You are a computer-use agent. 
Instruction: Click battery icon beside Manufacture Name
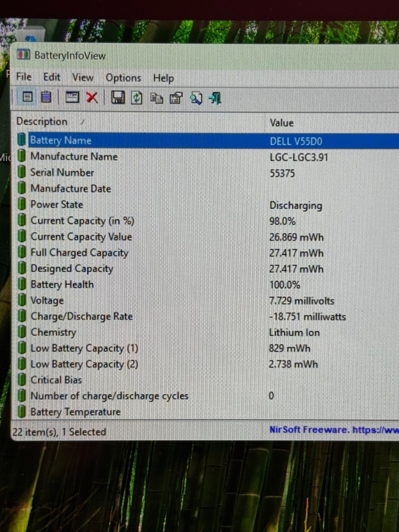22,156
